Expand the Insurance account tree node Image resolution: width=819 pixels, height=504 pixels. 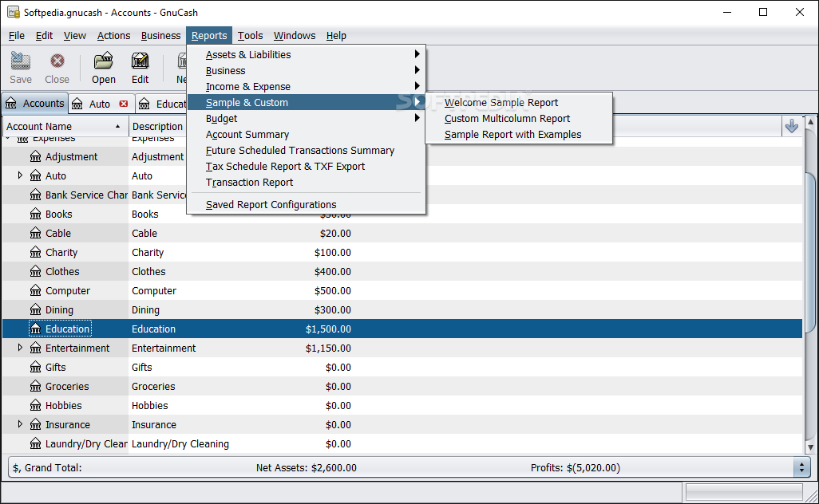(20, 424)
